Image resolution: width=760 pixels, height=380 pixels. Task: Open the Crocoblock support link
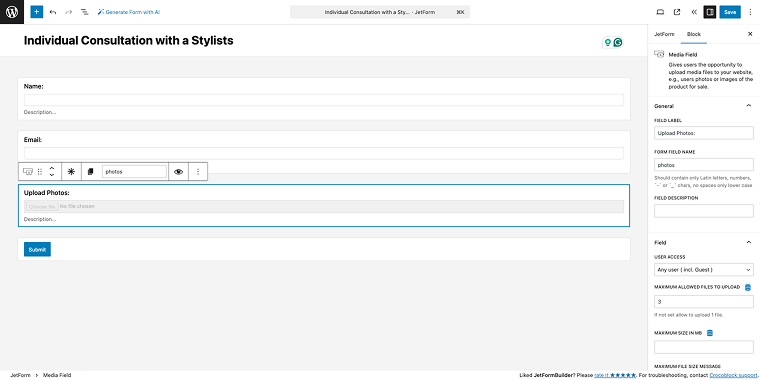tap(733, 375)
